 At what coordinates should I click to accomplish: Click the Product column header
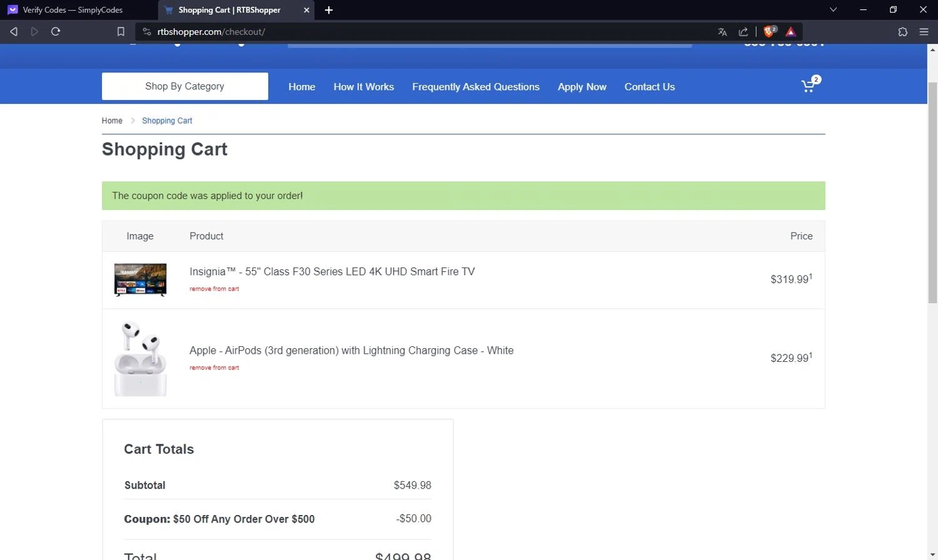click(206, 236)
